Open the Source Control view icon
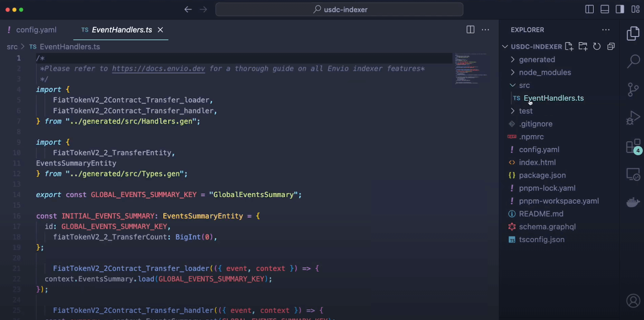The height and width of the screenshot is (320, 644). pyautogui.click(x=633, y=89)
